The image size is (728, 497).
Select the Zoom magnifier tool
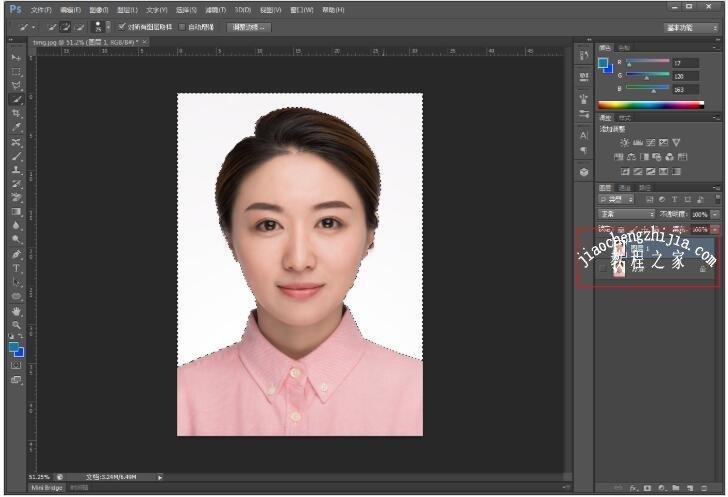16,325
